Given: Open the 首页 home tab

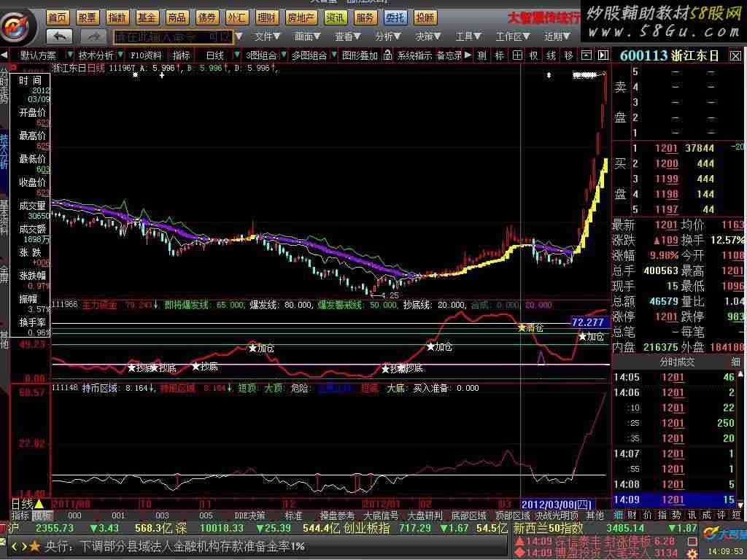Looking at the screenshot, I should coord(58,18).
